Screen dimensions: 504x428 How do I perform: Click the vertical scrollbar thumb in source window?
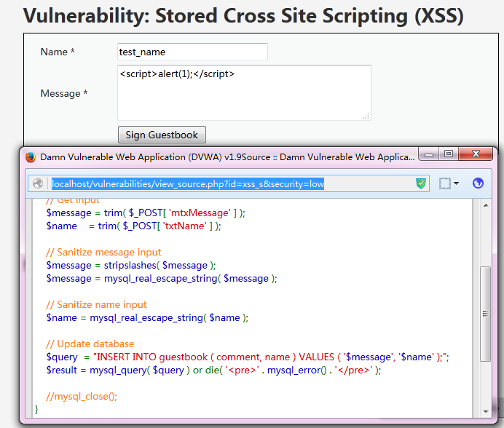[485, 313]
